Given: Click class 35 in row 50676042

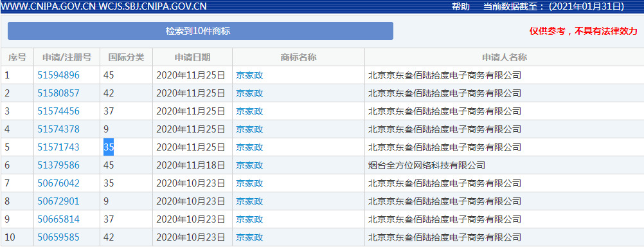Looking at the screenshot, I should point(109,183).
